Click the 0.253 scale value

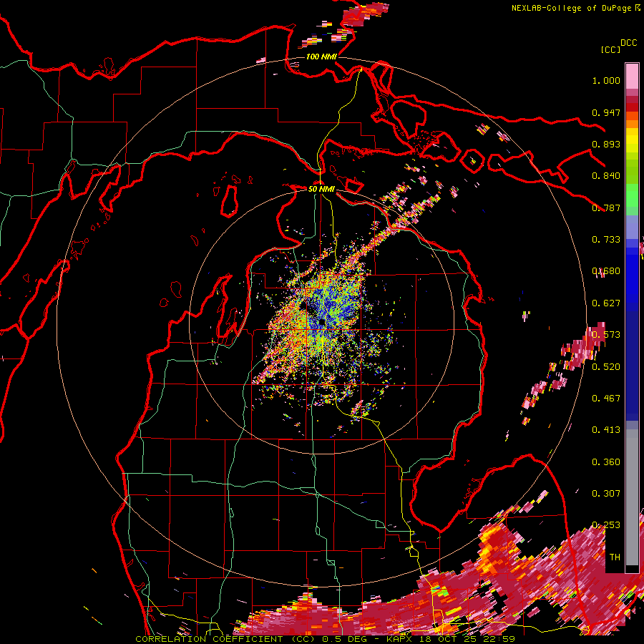606,525
